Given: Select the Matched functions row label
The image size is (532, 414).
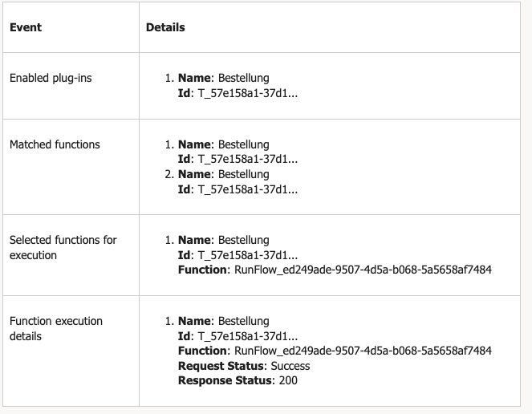Looking at the screenshot, I should (55, 144).
